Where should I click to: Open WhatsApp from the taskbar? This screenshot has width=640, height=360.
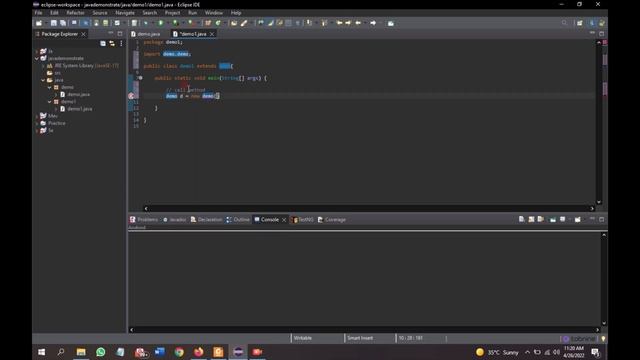tap(100, 352)
